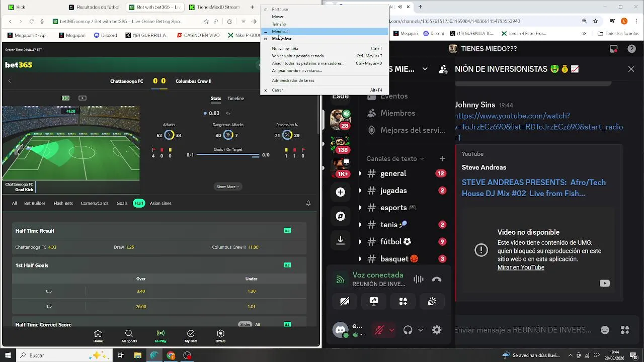Open headphone output options arrow in Discord

point(421,330)
